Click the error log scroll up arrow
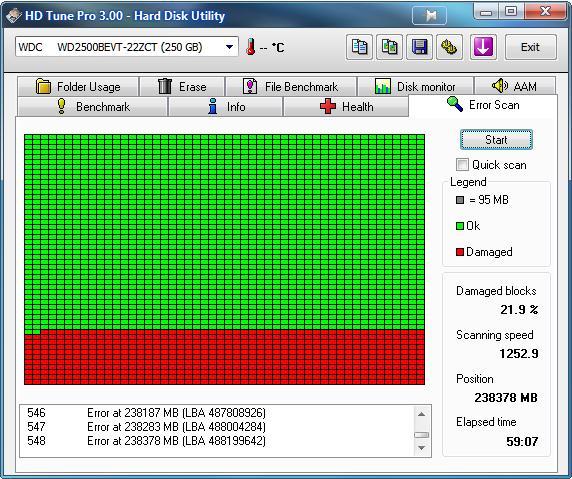 coord(421,414)
